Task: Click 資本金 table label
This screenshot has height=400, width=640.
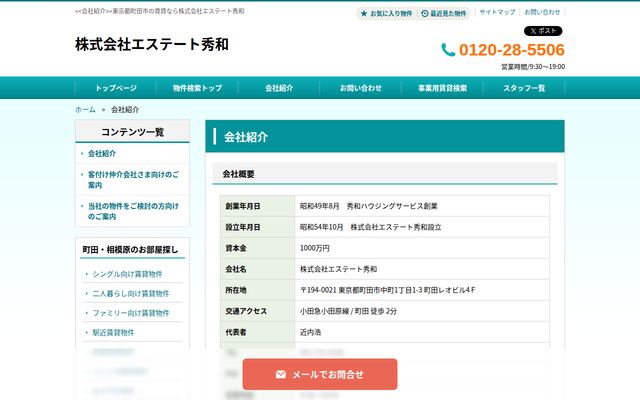Action: click(236, 248)
